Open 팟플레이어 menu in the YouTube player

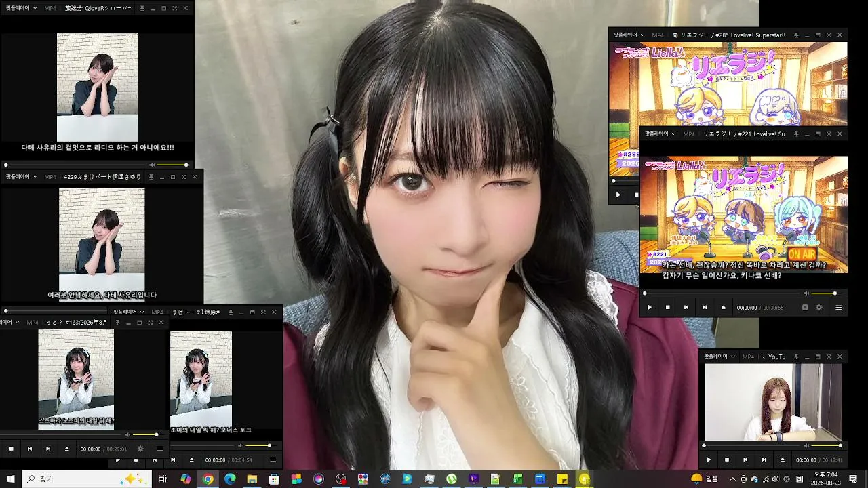point(719,357)
